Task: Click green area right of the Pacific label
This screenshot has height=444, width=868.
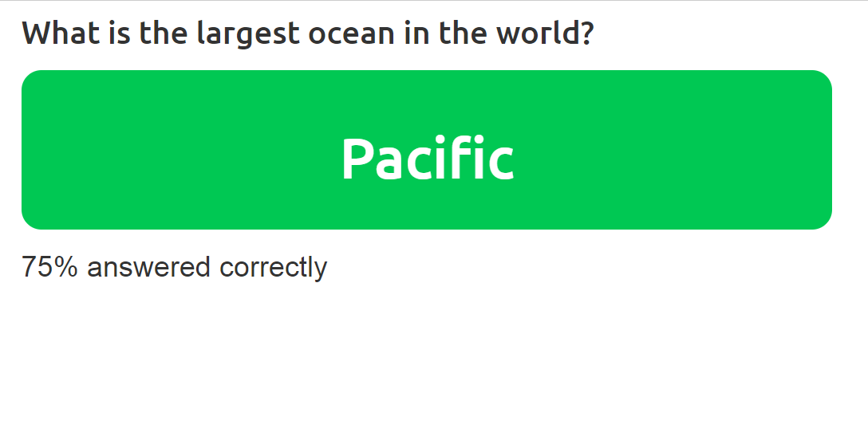Action: 678,151
